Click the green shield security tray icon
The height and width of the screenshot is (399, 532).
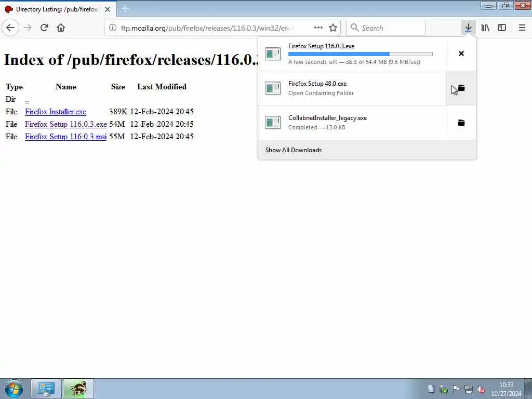click(444, 390)
